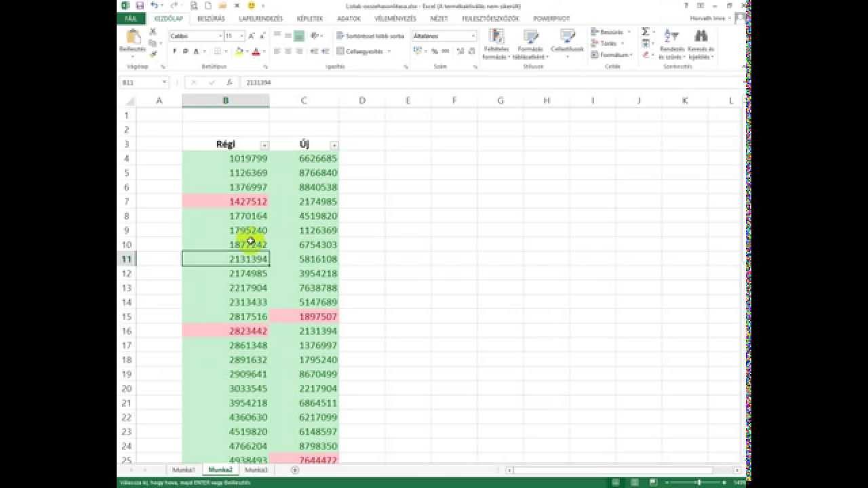
Task: Click the Fill Color paint bucket
Action: coord(238,52)
